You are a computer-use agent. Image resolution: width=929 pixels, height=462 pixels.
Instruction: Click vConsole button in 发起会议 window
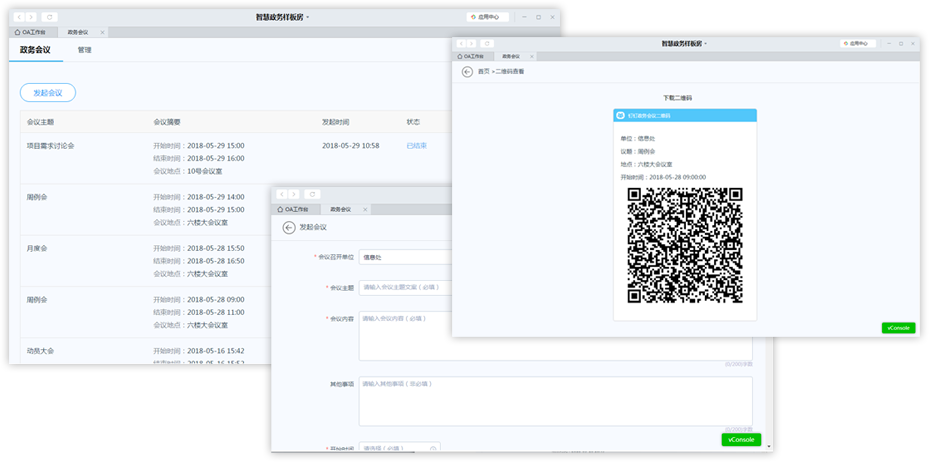click(x=741, y=439)
